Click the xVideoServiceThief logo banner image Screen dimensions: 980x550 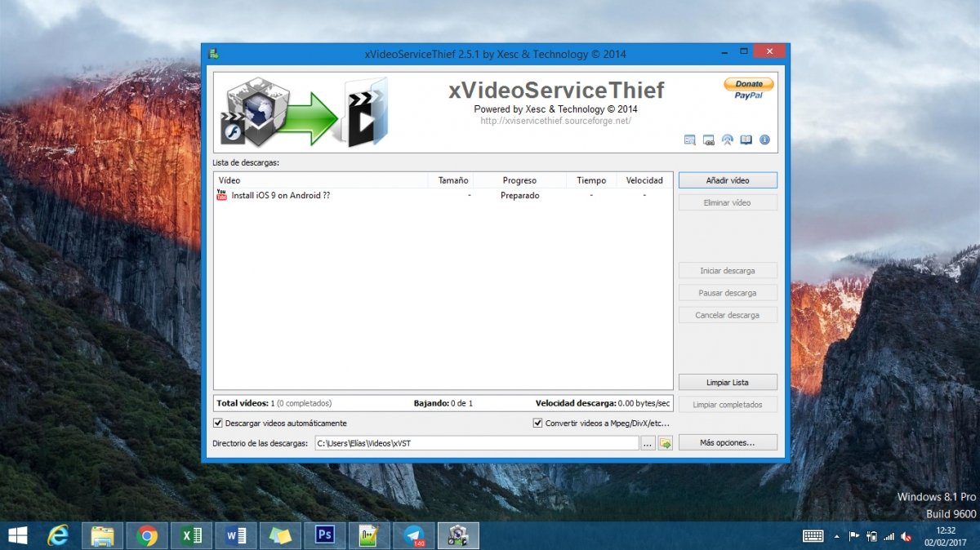tap(304, 112)
